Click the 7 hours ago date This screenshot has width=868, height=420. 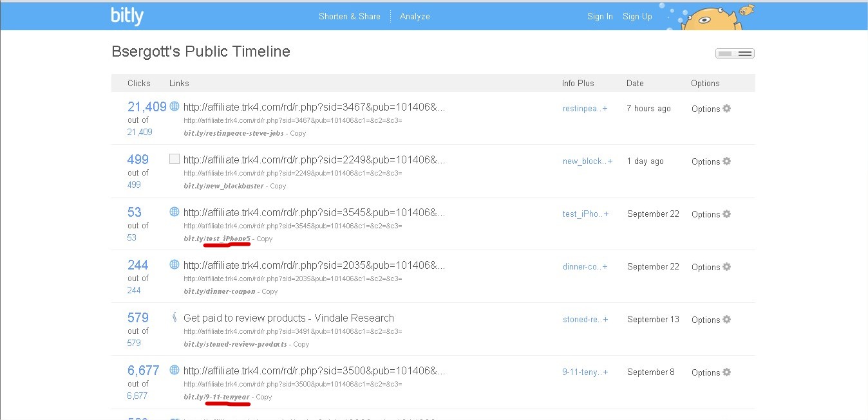(x=648, y=109)
